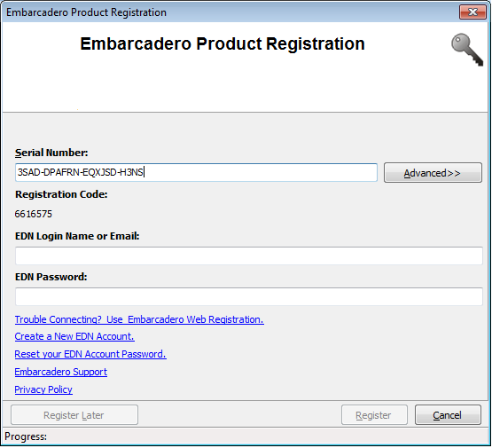Click into the Serial Number field

coord(196,172)
